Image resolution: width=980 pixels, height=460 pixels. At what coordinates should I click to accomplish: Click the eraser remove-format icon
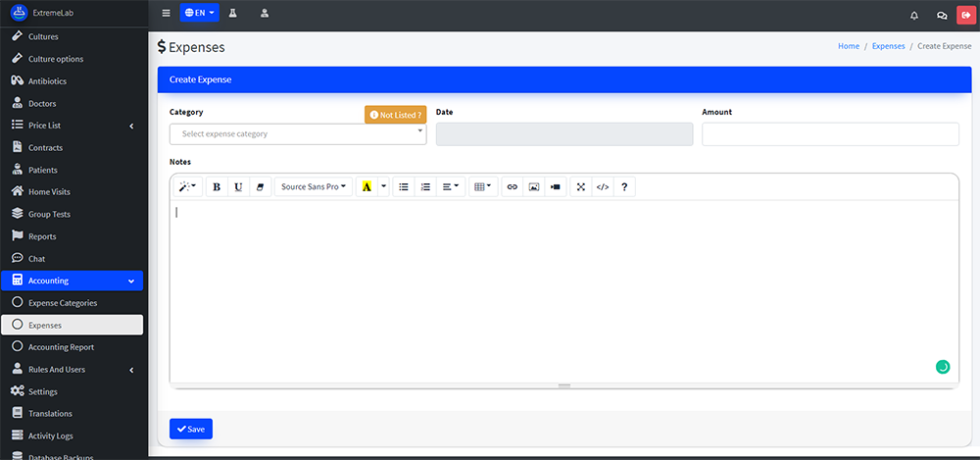(x=260, y=186)
